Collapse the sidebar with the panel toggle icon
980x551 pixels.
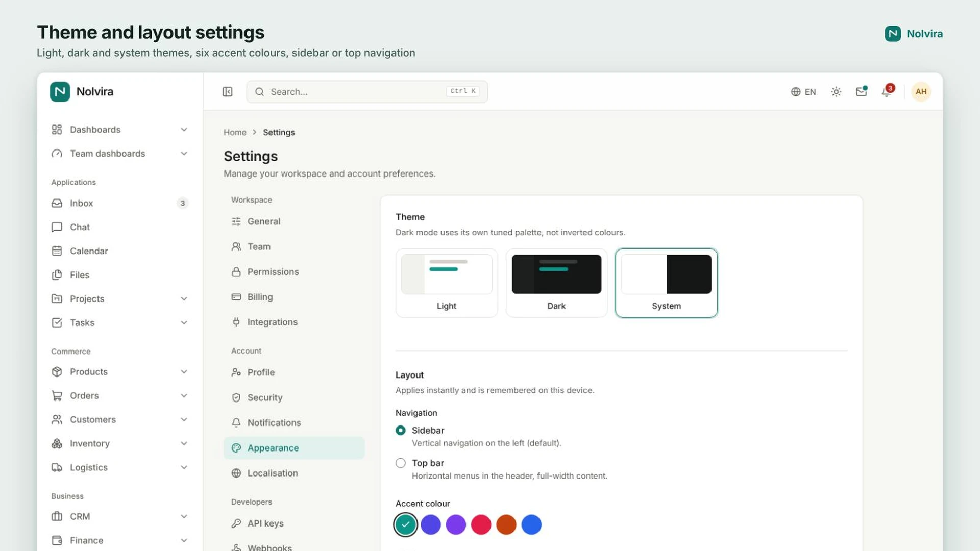click(x=228, y=92)
